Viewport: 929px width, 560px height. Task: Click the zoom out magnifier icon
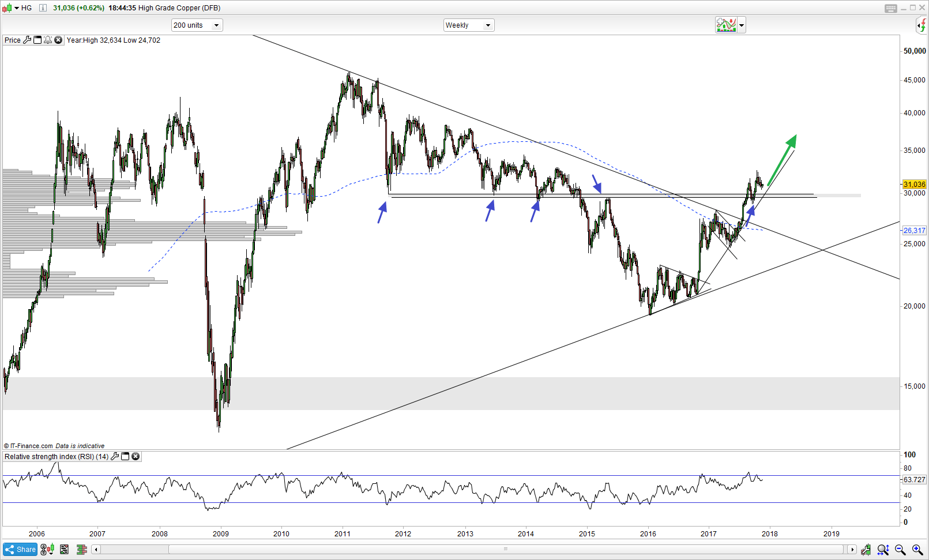[x=900, y=550]
